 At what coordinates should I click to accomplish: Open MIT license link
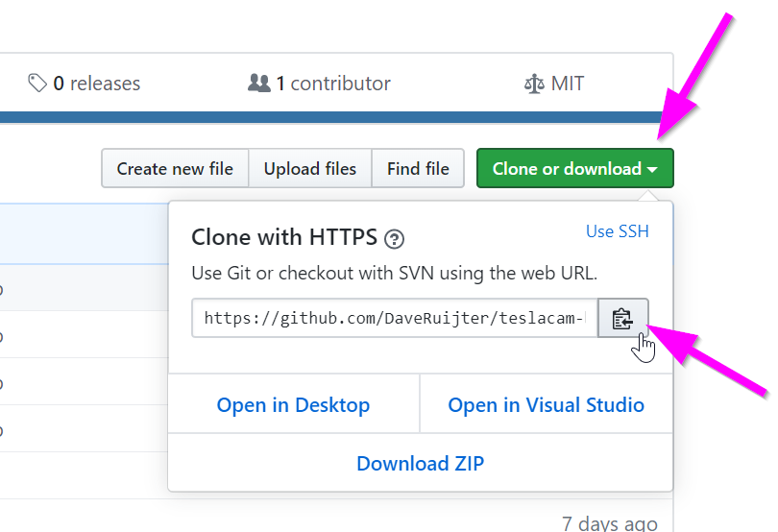[x=554, y=84]
